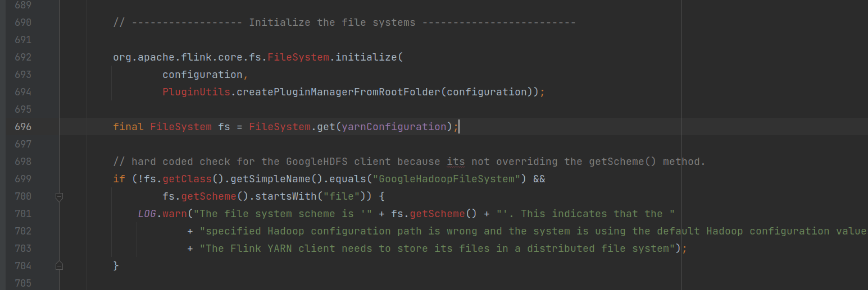Click the closing brace on line 704
This screenshot has width=868, height=290.
click(116, 265)
